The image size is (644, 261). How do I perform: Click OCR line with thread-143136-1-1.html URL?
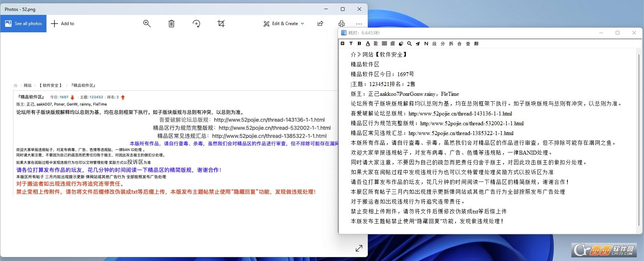(431, 113)
